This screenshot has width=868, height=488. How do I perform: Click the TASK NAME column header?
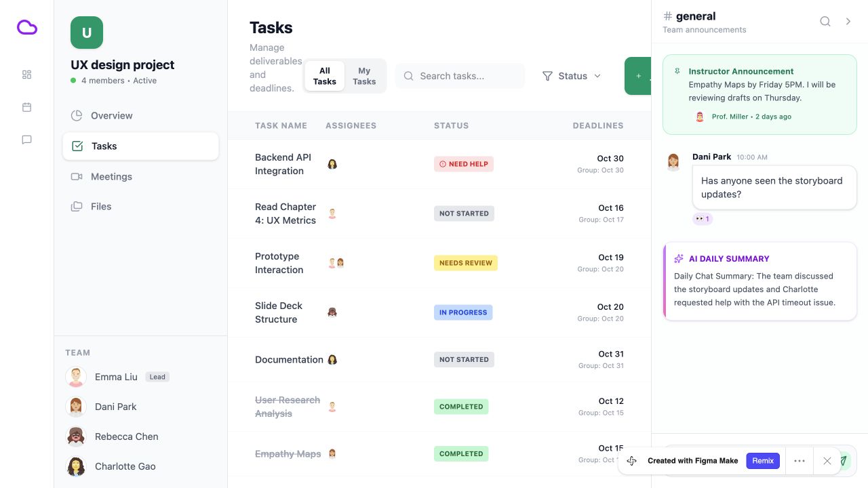pos(281,125)
